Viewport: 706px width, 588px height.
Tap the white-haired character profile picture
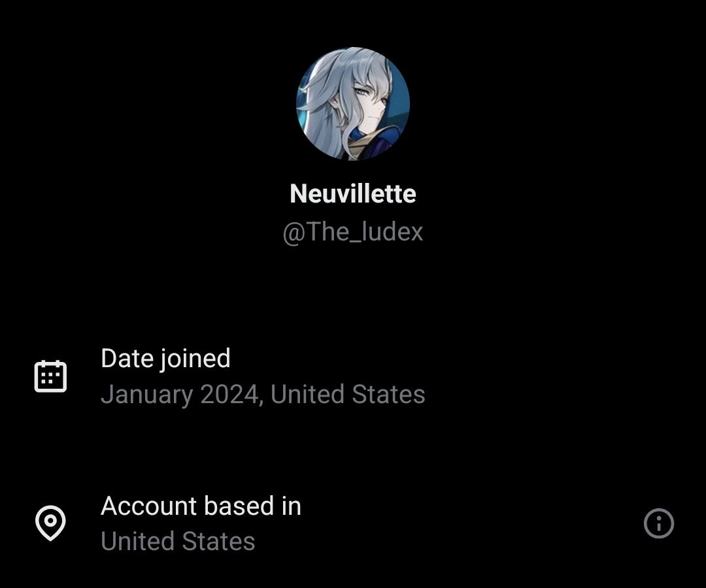(353, 104)
